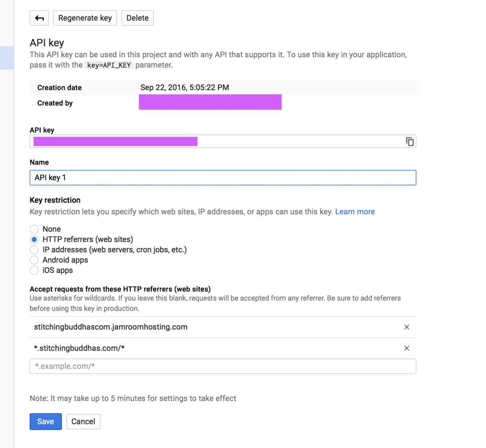This screenshot has width=486, height=448.
Task: Select the None restriction option
Action: (x=34, y=229)
